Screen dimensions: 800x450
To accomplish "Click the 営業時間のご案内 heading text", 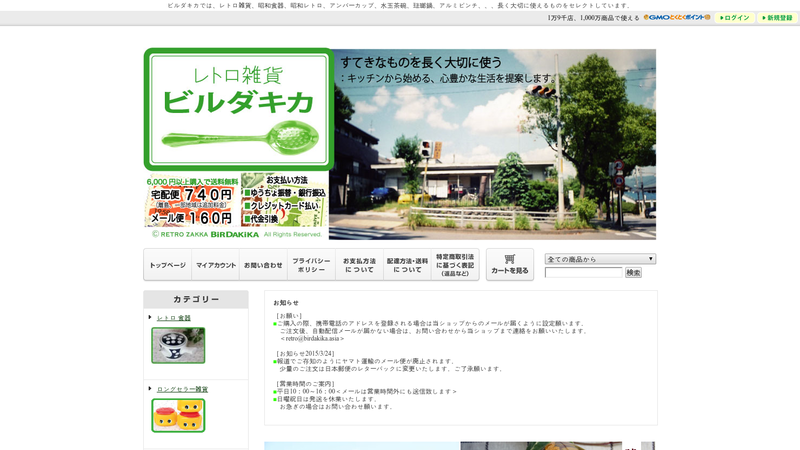I will click(305, 384).
